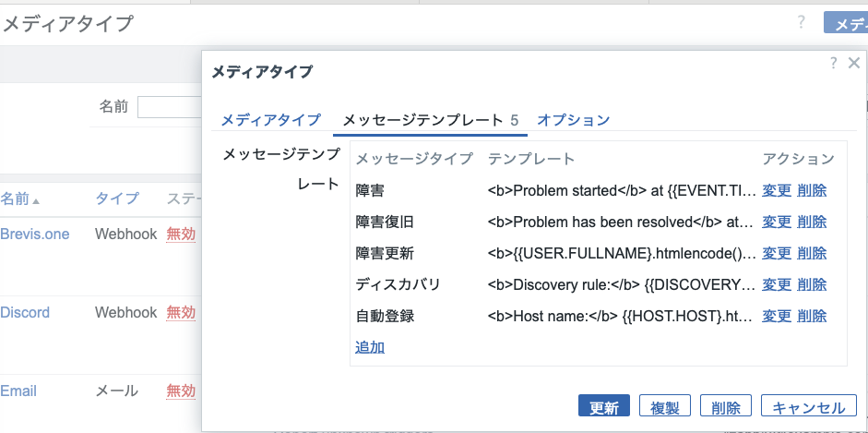Image resolution: width=868 pixels, height=433 pixels.
Task: Click 変更 for the 障害更新 template
Action: (x=777, y=254)
